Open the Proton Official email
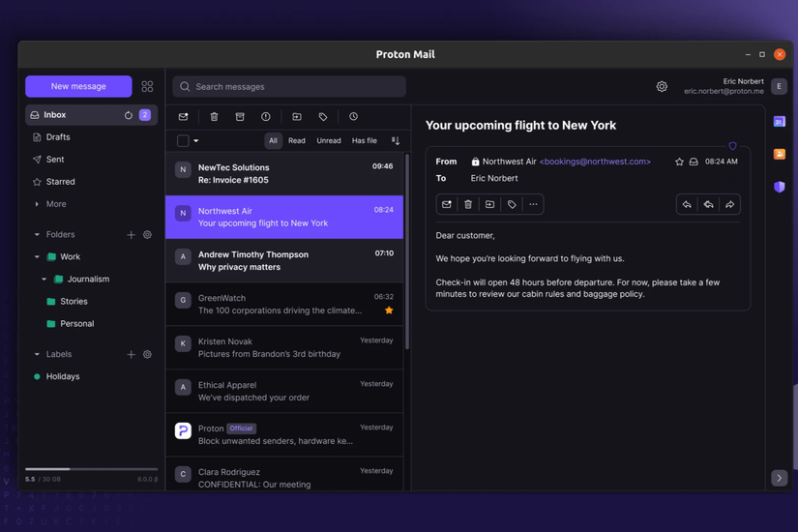Image resolution: width=798 pixels, height=532 pixels. pos(284,434)
